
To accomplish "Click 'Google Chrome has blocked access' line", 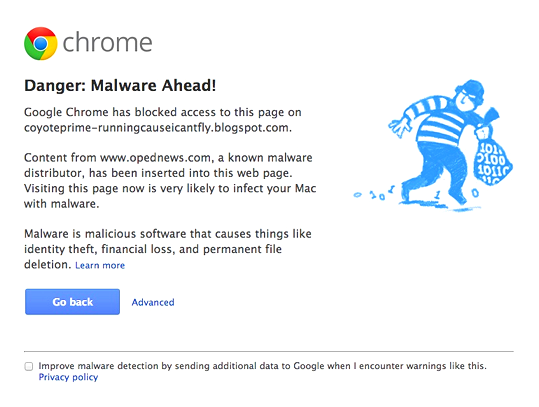I will coord(163,112).
